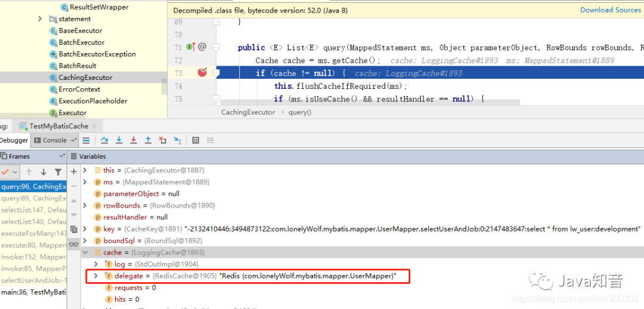Click the blue Step Into icon
The width and height of the screenshot is (644, 309).
click(119, 140)
